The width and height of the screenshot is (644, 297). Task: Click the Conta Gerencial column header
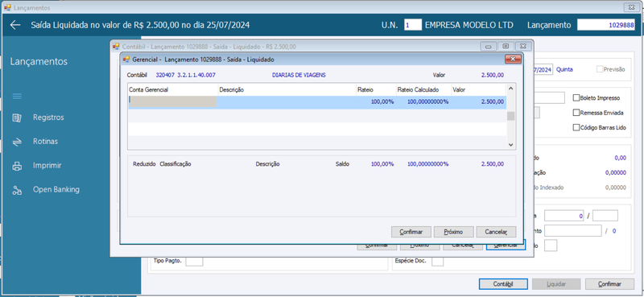click(x=172, y=89)
